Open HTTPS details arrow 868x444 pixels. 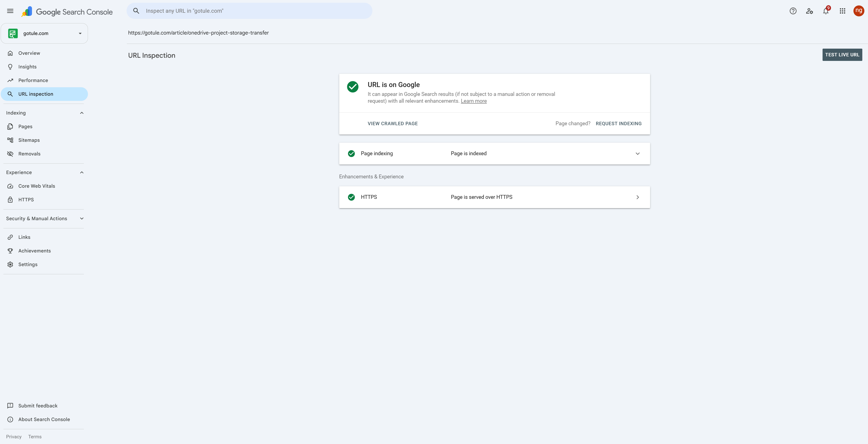[x=638, y=197]
